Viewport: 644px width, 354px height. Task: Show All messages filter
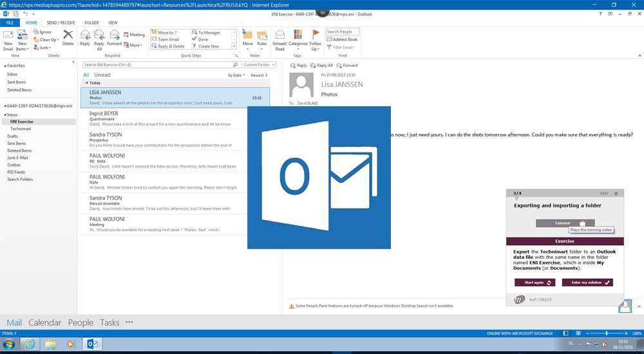pos(86,75)
